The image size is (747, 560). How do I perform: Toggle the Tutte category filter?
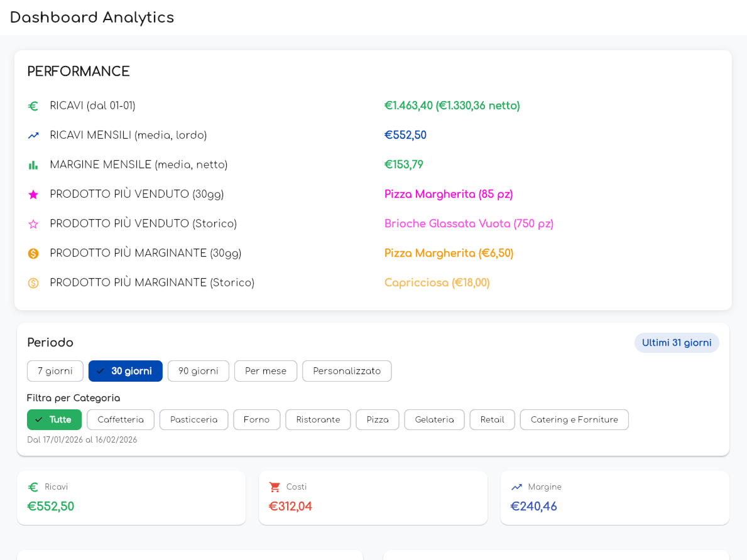pyautogui.click(x=54, y=419)
